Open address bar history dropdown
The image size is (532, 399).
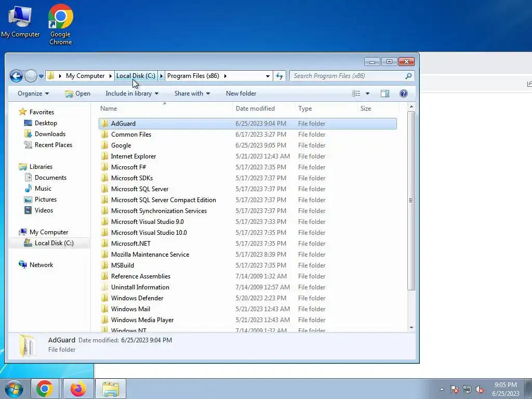coord(268,76)
